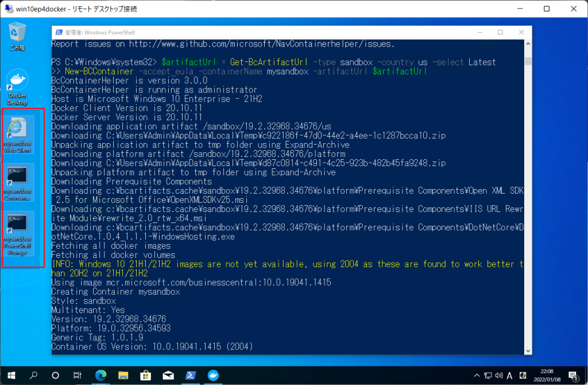Open Cortana circle in taskbar
Viewport: 588px width, 385px height.
56,375
